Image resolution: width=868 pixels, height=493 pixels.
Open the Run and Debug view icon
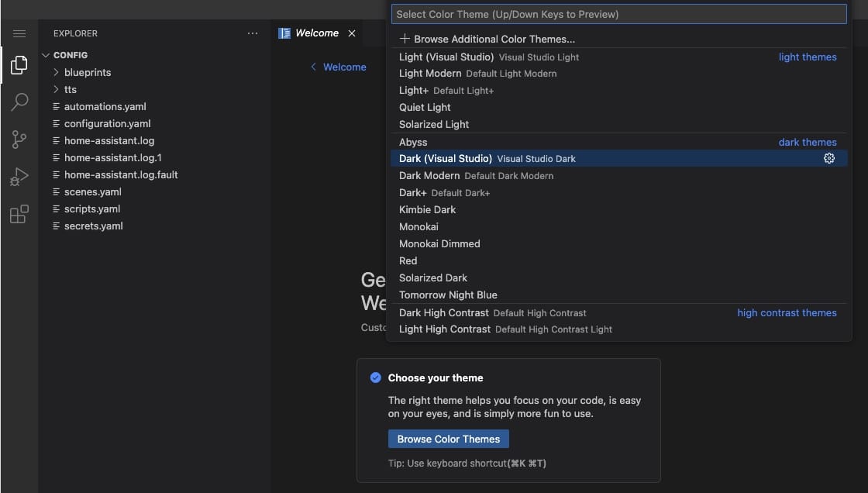19,177
